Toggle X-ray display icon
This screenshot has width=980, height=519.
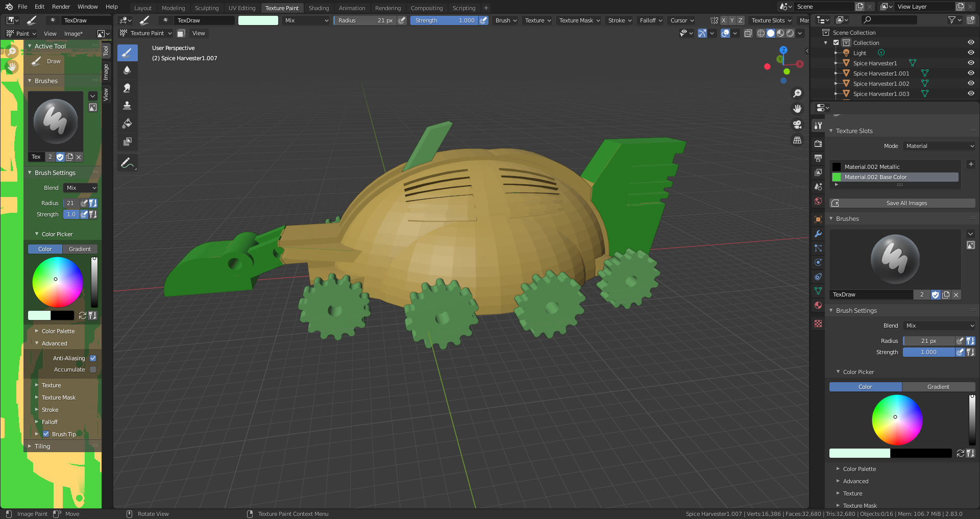748,33
